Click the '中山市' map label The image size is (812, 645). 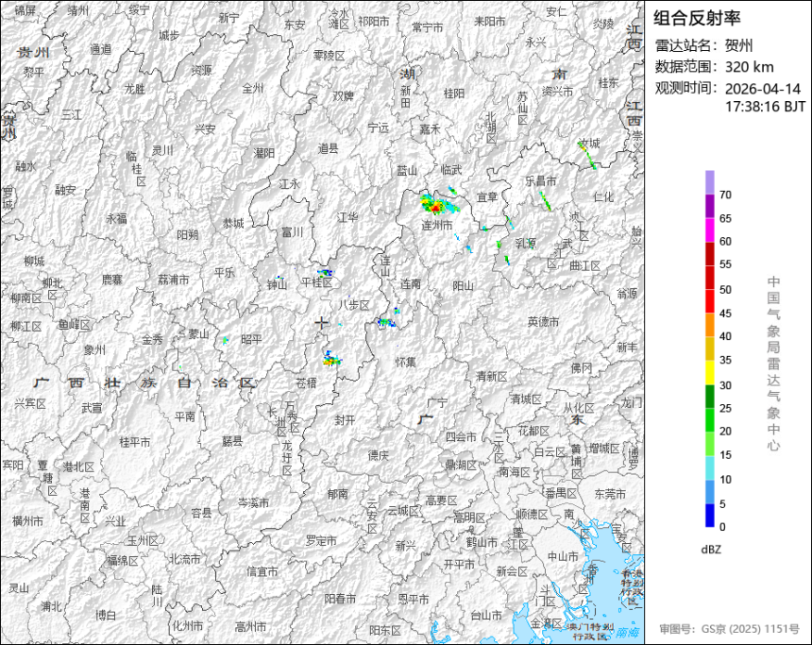(x=563, y=556)
